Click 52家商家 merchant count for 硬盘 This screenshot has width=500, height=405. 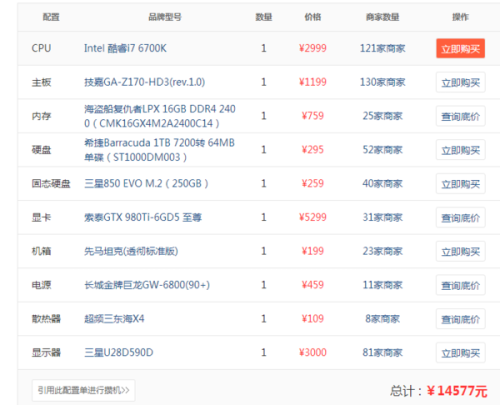click(x=383, y=150)
